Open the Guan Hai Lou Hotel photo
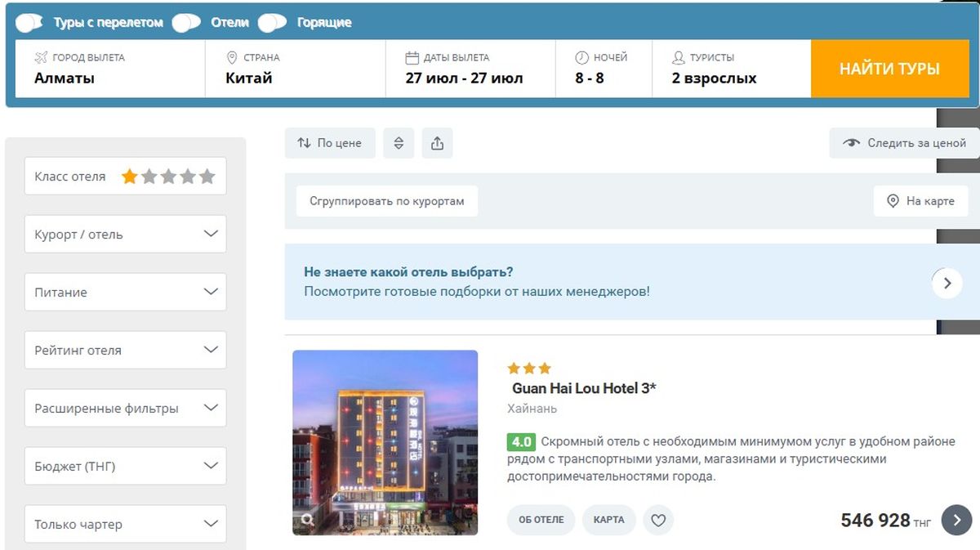Image resolution: width=980 pixels, height=550 pixels. coord(385,442)
